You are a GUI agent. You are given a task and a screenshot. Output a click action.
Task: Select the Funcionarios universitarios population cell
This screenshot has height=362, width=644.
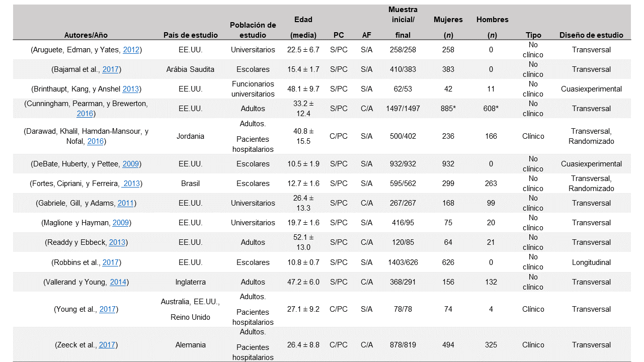(253, 89)
